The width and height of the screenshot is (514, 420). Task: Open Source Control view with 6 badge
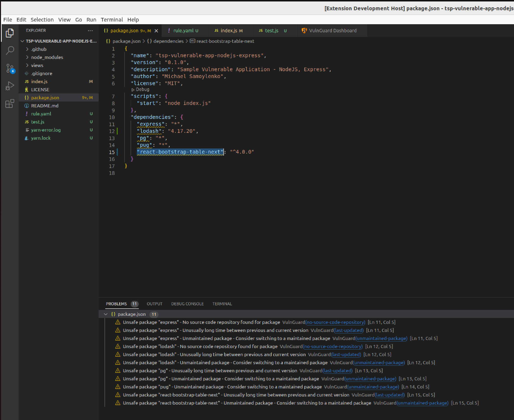click(x=10, y=68)
